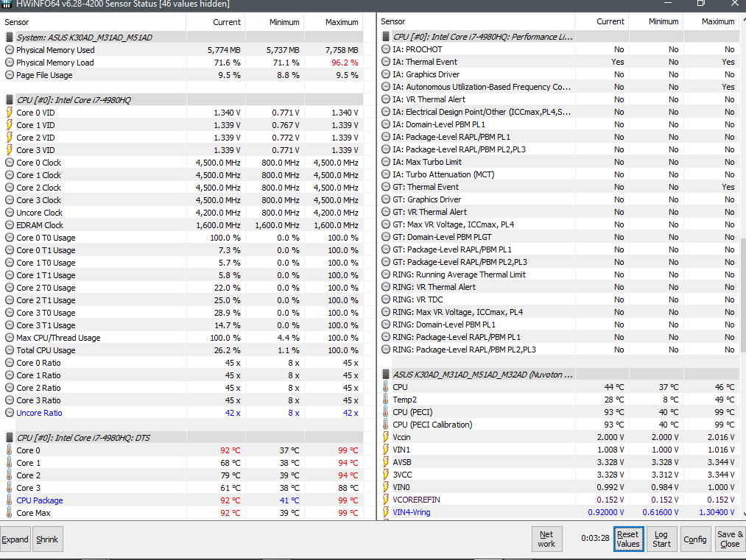Select RING: Running Average Thermal Limit row
Viewport: 746px width, 560px height.
tap(558, 274)
